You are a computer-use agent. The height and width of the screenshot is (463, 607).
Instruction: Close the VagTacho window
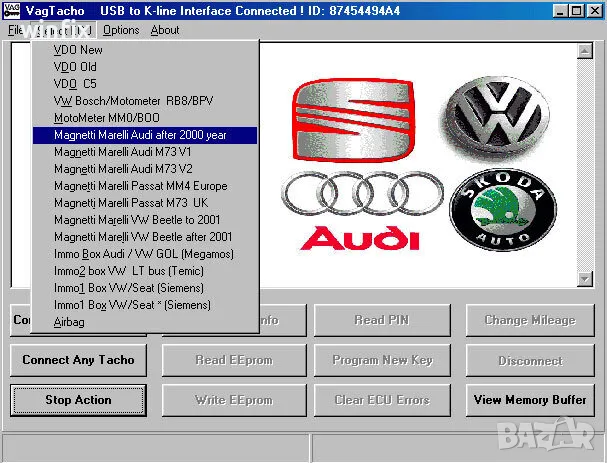[x=595, y=11]
